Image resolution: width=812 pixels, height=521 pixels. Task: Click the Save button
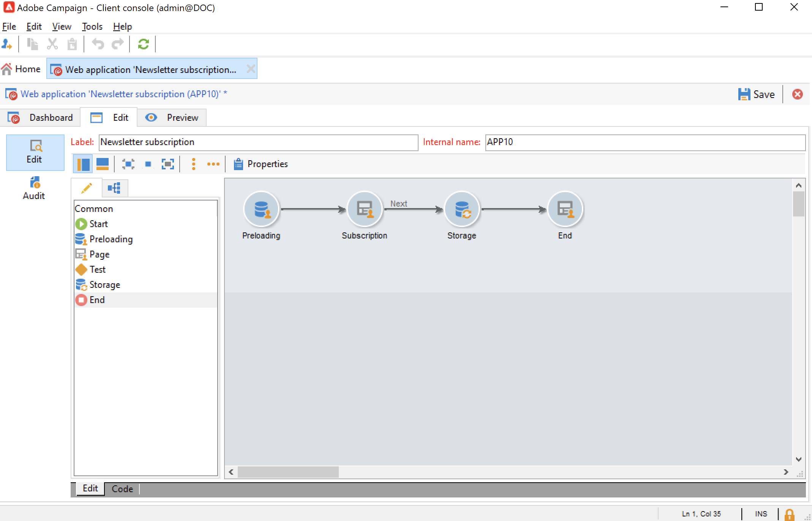click(x=756, y=94)
